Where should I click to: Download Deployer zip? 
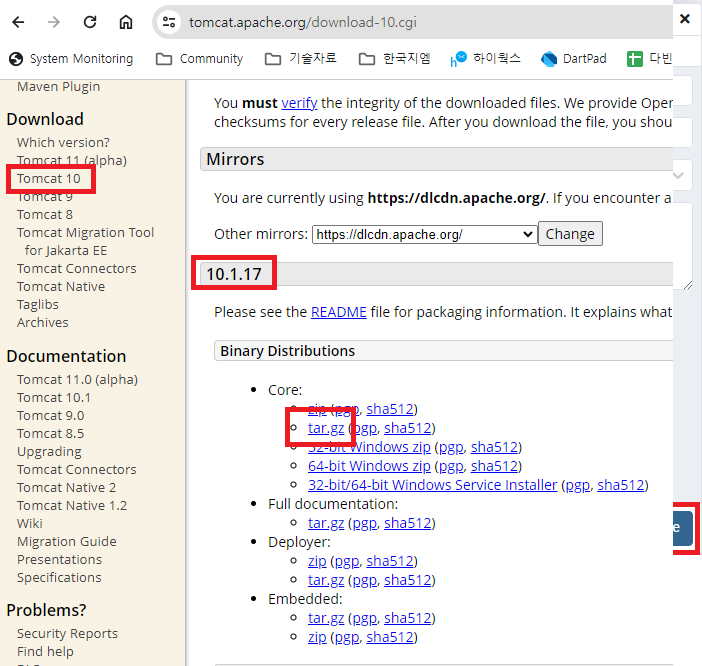click(x=317, y=561)
